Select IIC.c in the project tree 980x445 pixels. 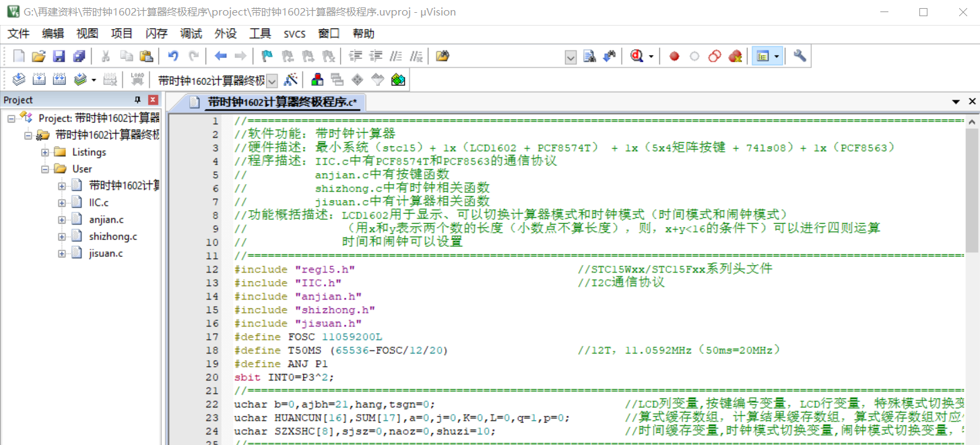99,203
